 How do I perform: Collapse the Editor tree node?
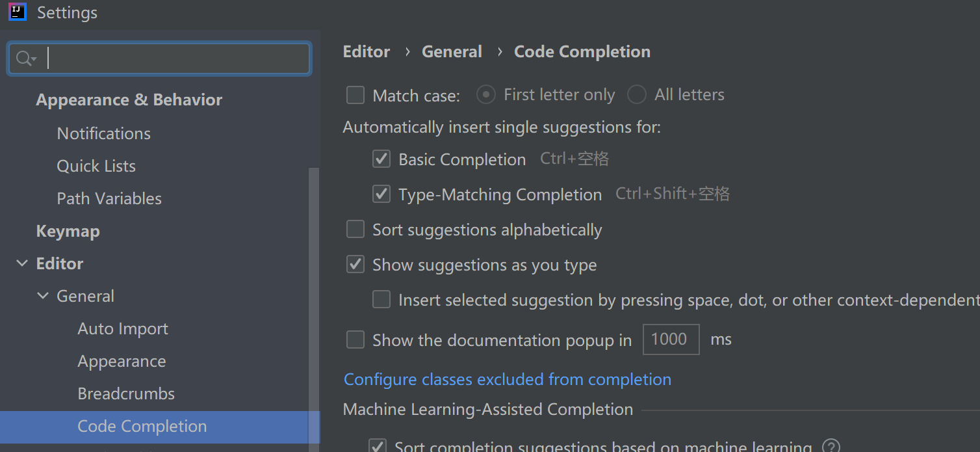pyautogui.click(x=22, y=263)
